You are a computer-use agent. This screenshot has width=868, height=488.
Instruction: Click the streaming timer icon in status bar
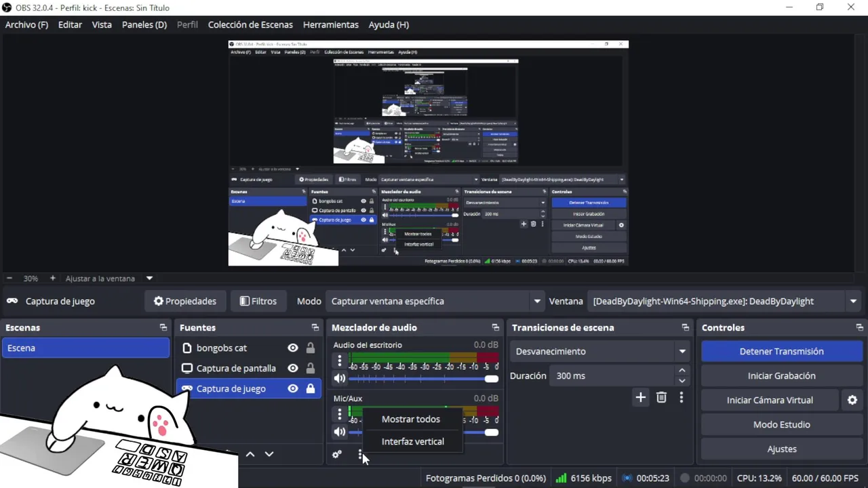click(x=627, y=478)
